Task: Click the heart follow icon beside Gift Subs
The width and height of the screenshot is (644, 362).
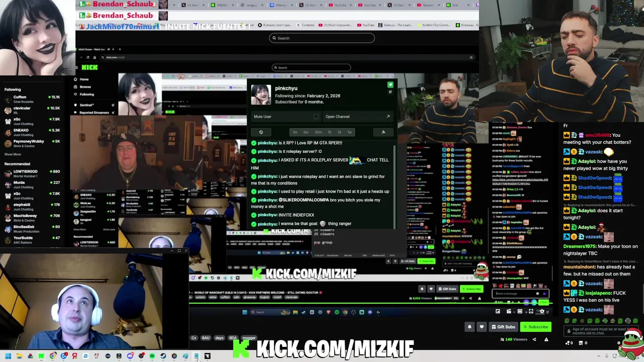Action: 481,327
